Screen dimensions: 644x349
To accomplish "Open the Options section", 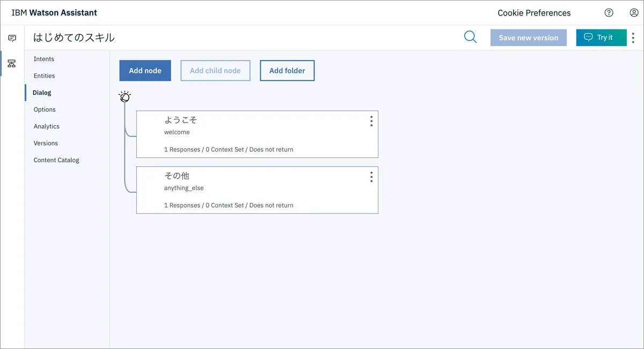I will (x=45, y=110).
